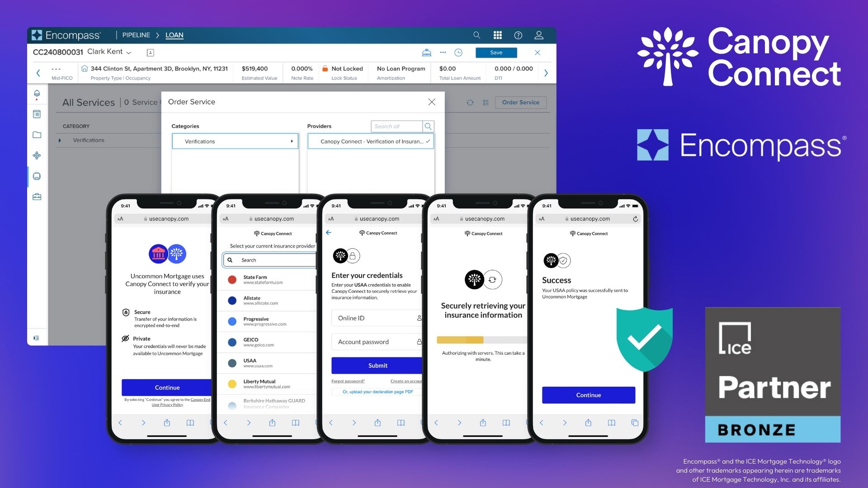Click the loan navigation left arrow icon
Viewport: 868px width, 488px height.
37,72
